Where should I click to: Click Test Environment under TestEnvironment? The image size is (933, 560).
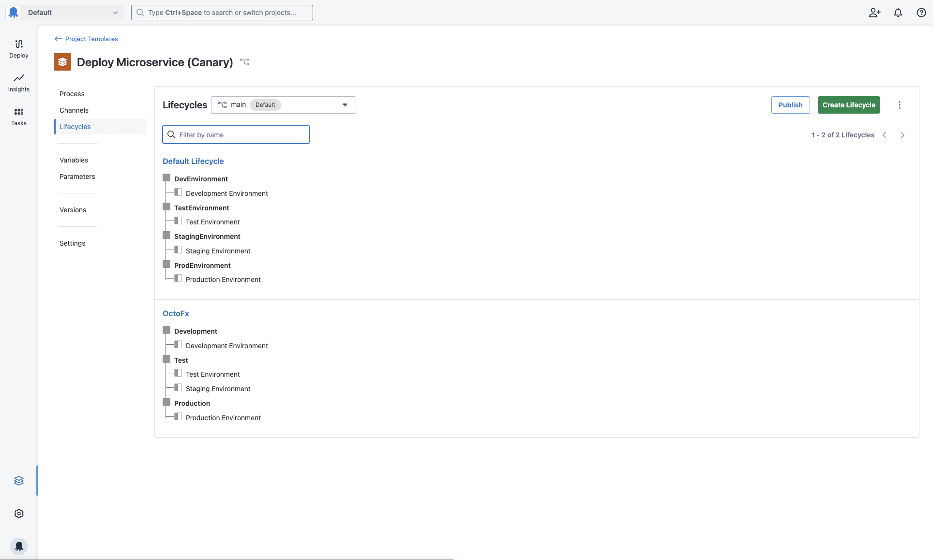click(213, 222)
